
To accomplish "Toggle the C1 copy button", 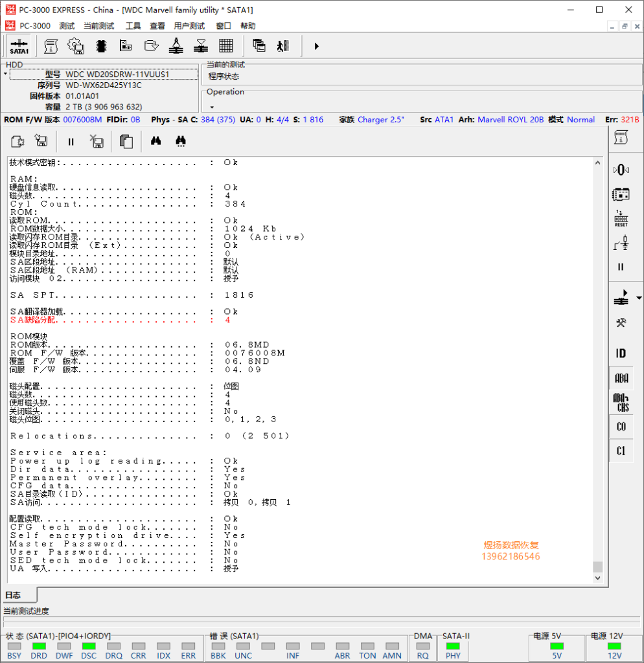I will (621, 451).
